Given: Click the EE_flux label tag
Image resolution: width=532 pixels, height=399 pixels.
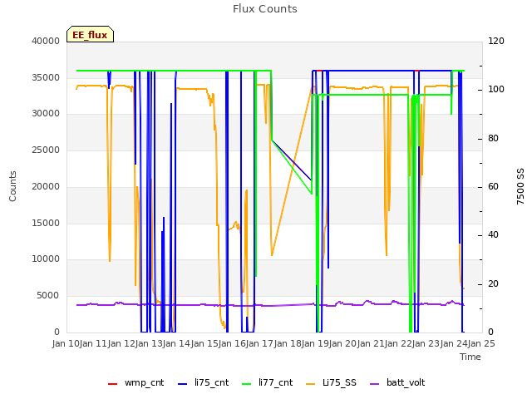Looking at the screenshot, I should pos(90,34).
